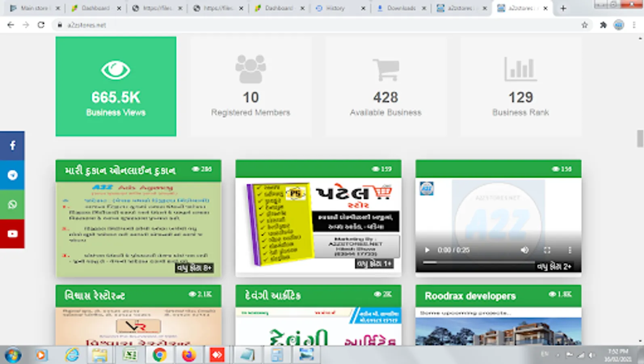Click the Chrome icon in the taskbar
The height and width of the screenshot is (364, 644).
[x=160, y=355]
